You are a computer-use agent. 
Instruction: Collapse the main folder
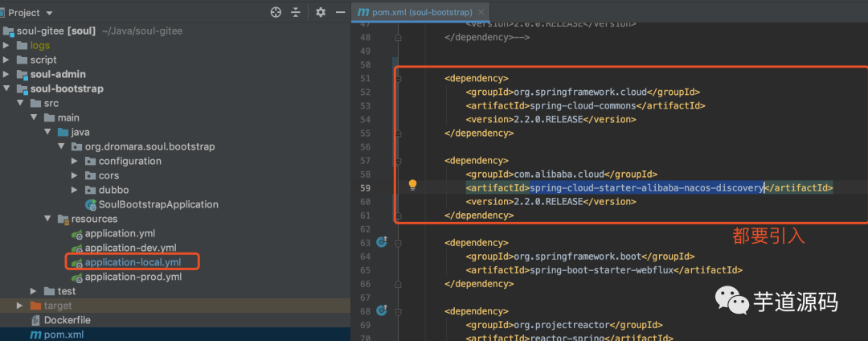tap(34, 117)
